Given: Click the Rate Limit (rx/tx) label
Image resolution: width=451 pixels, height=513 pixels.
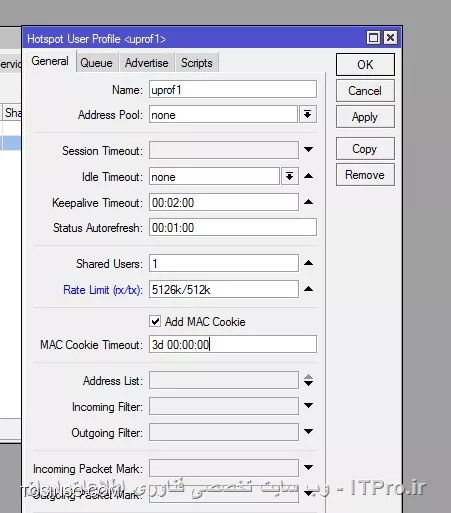Looking at the screenshot, I should click(103, 290).
